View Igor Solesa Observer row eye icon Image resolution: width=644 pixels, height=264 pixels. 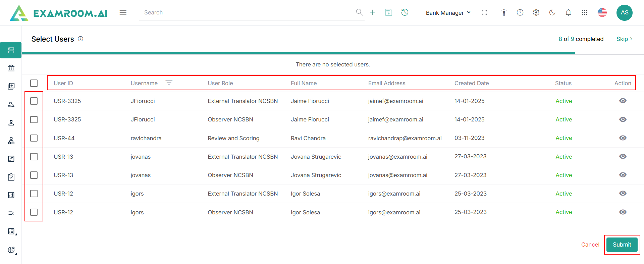[623, 212]
